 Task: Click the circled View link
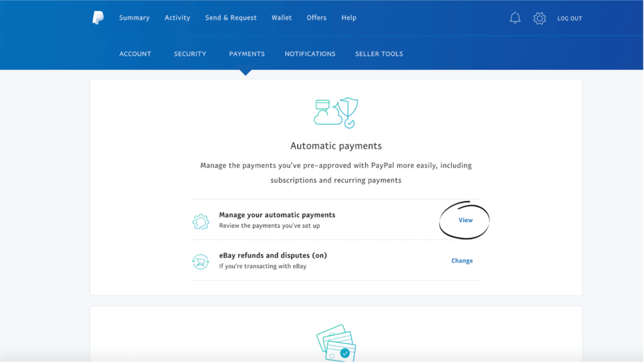point(465,220)
